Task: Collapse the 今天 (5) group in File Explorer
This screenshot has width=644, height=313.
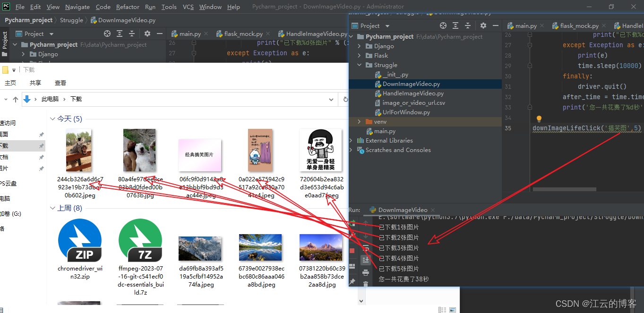Action: (53, 119)
